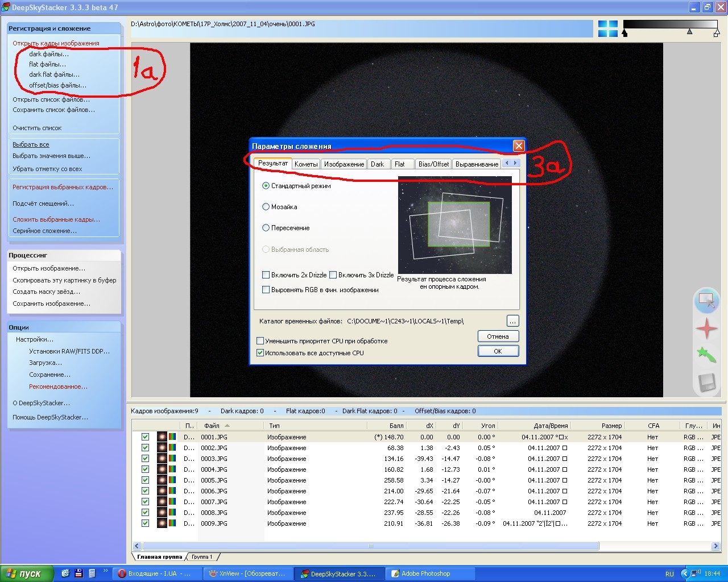
Task: Click the horizontal scrollbar under the file list
Action: (x=370, y=546)
